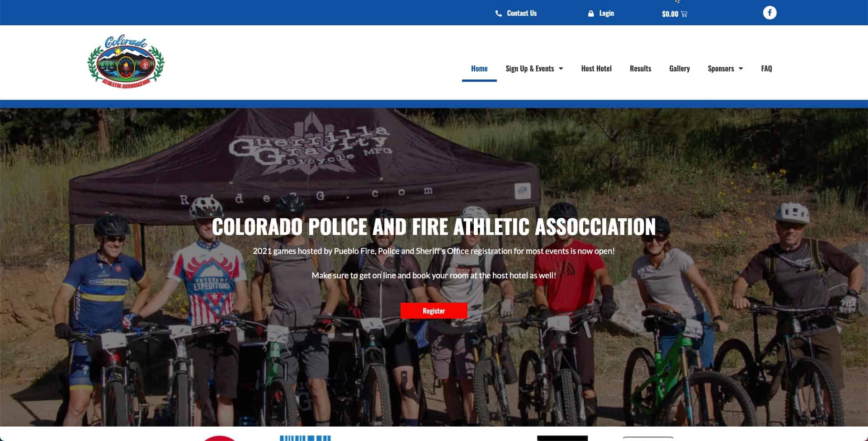Click the red Register button

pos(434,311)
